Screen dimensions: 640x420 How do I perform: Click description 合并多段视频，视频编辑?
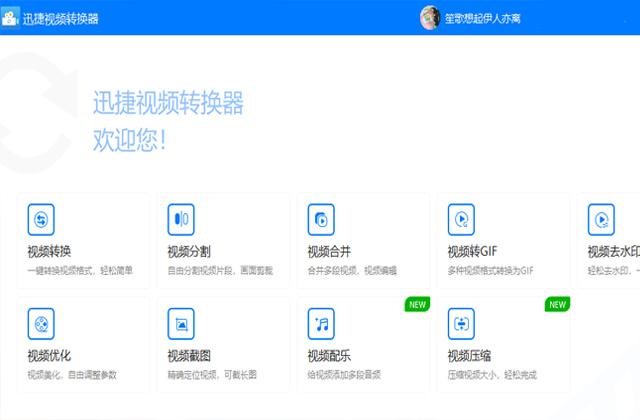pos(352,271)
